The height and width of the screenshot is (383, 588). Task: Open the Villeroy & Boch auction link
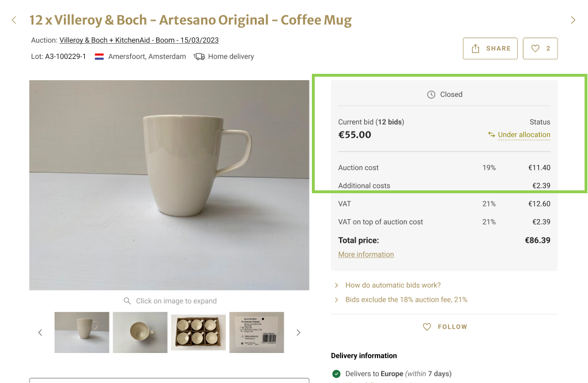pos(139,40)
